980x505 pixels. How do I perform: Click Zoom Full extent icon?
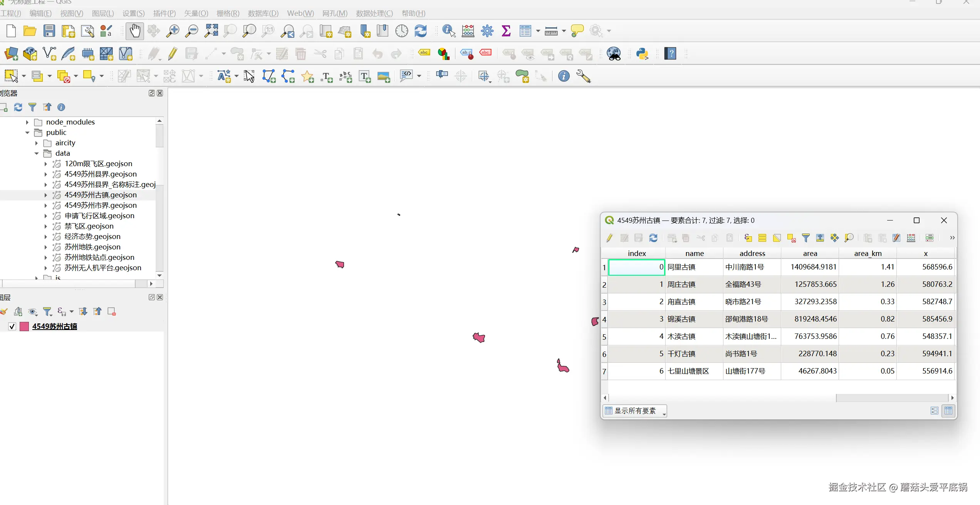coord(211,31)
